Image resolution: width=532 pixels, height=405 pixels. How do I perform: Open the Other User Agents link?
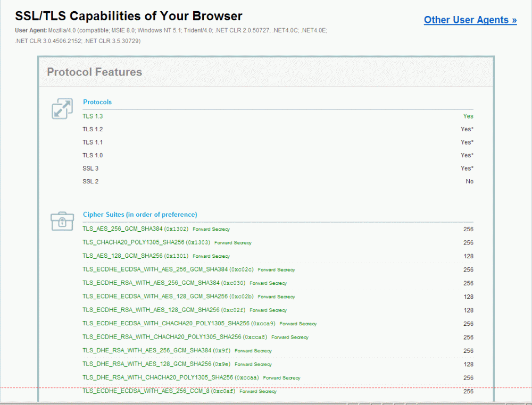(470, 20)
